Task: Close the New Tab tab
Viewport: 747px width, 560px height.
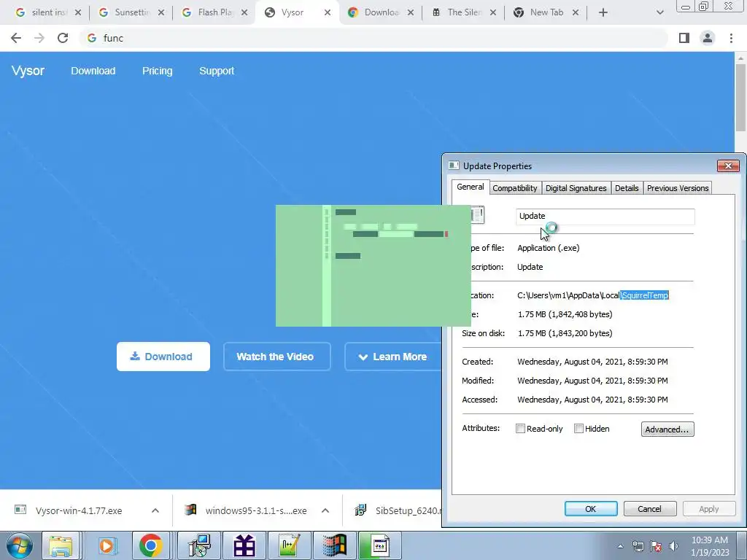Action: click(x=576, y=12)
